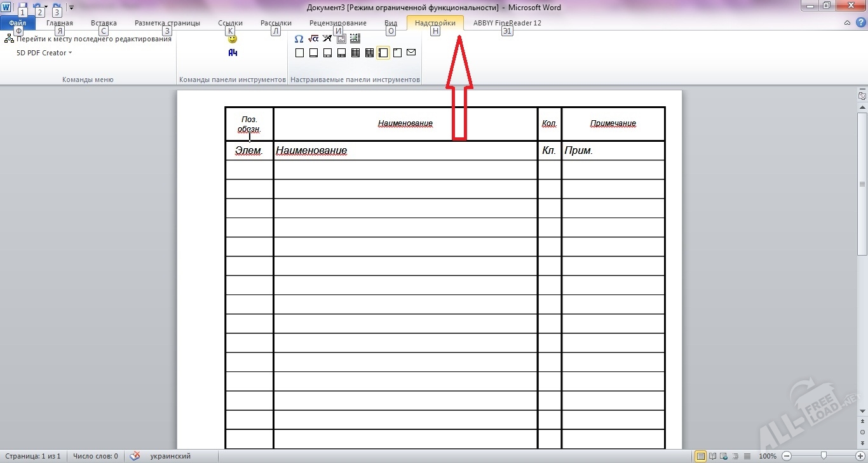The width and height of the screenshot is (868, 463).
Task: Click the envelope icon in custom toolbars
Action: click(411, 53)
